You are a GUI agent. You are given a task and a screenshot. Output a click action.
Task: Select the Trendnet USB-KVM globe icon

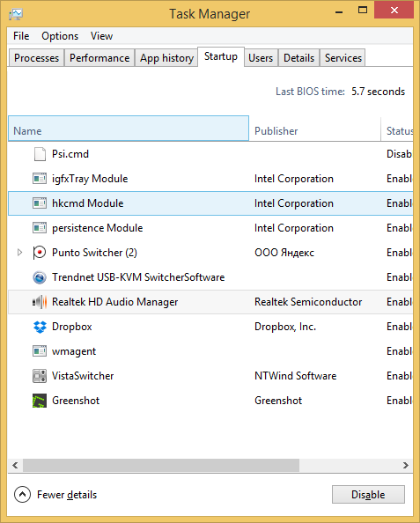pyautogui.click(x=40, y=277)
